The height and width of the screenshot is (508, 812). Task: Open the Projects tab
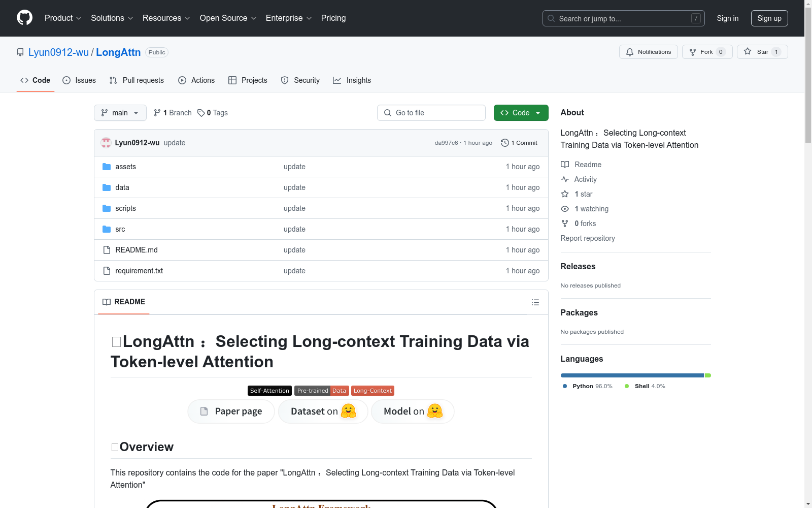point(248,80)
